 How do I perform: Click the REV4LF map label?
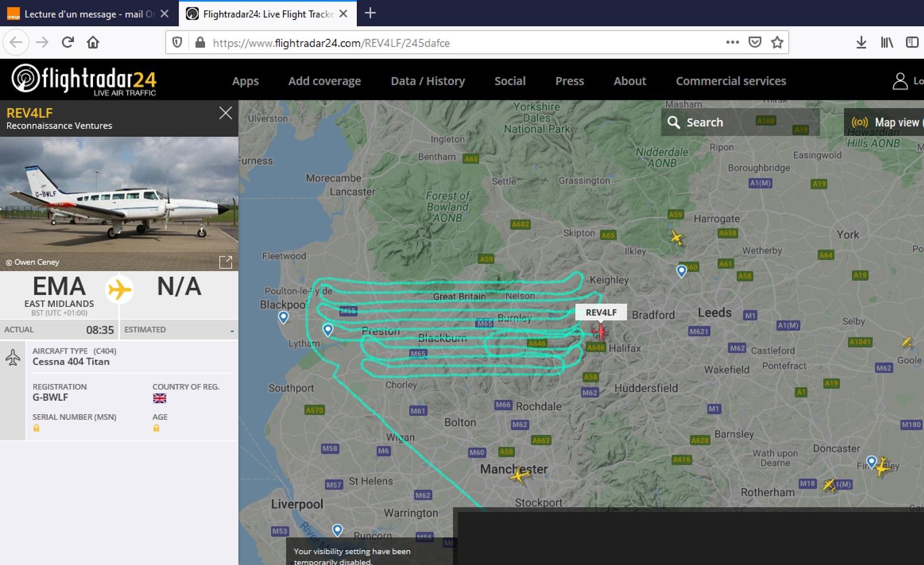(x=601, y=312)
